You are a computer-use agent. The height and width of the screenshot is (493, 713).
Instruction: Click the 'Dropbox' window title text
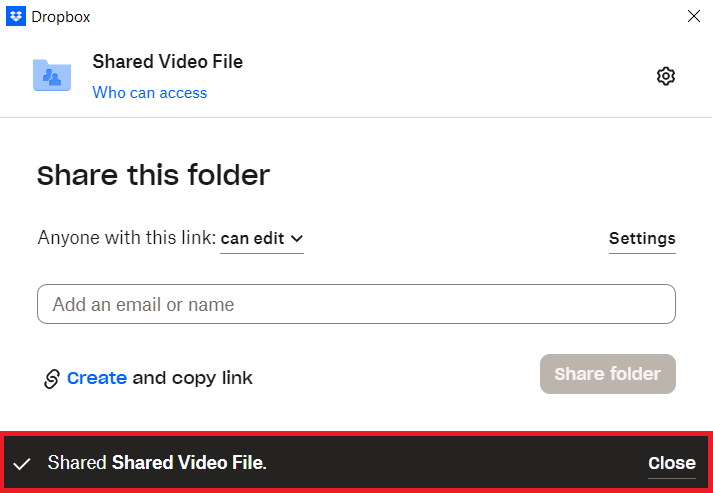tap(59, 16)
